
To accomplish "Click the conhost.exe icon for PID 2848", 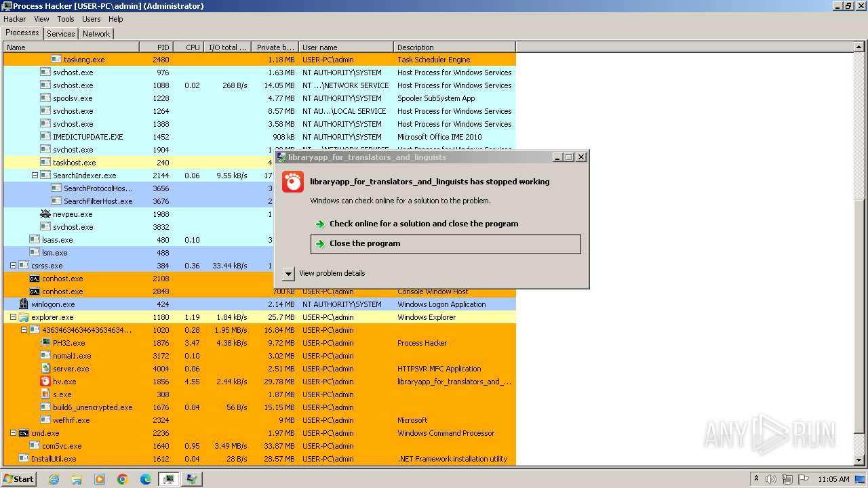I will (x=35, y=291).
